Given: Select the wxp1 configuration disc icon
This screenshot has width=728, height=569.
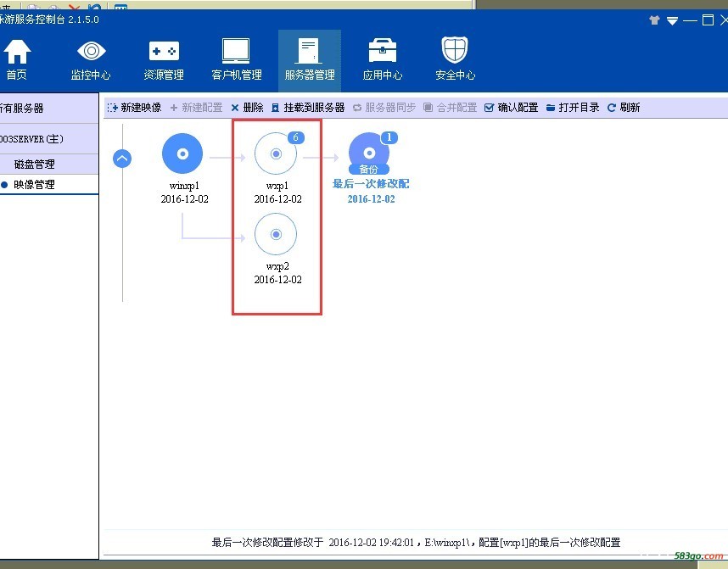Looking at the screenshot, I should tap(276, 153).
